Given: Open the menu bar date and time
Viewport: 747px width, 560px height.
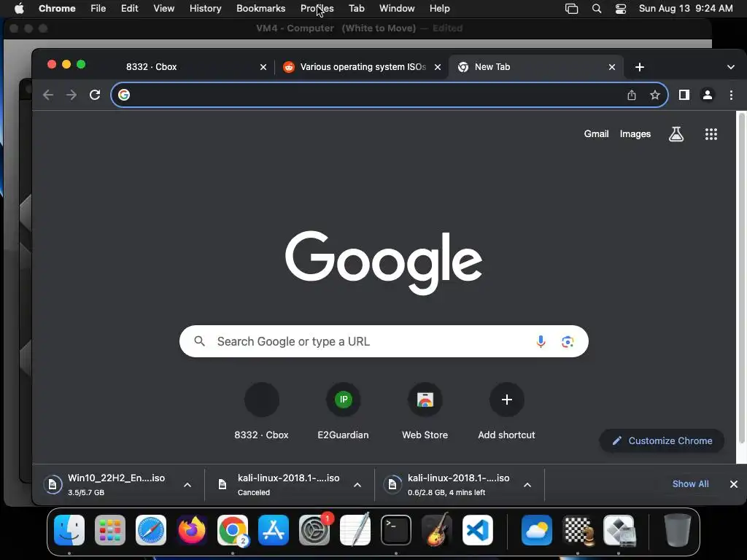Looking at the screenshot, I should [x=686, y=9].
